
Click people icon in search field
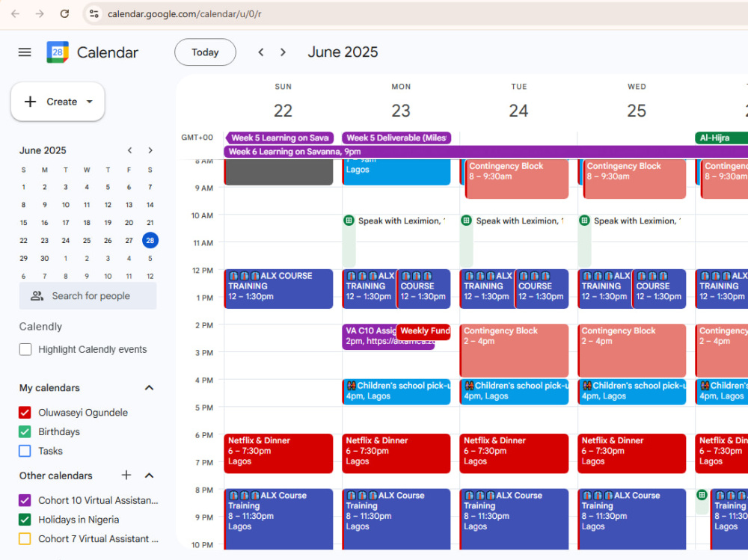[37, 296]
